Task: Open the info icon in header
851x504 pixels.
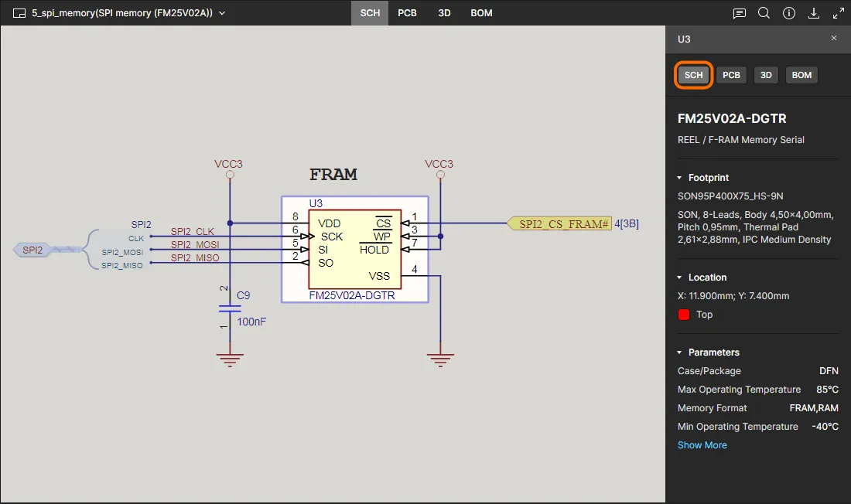Action: click(788, 13)
